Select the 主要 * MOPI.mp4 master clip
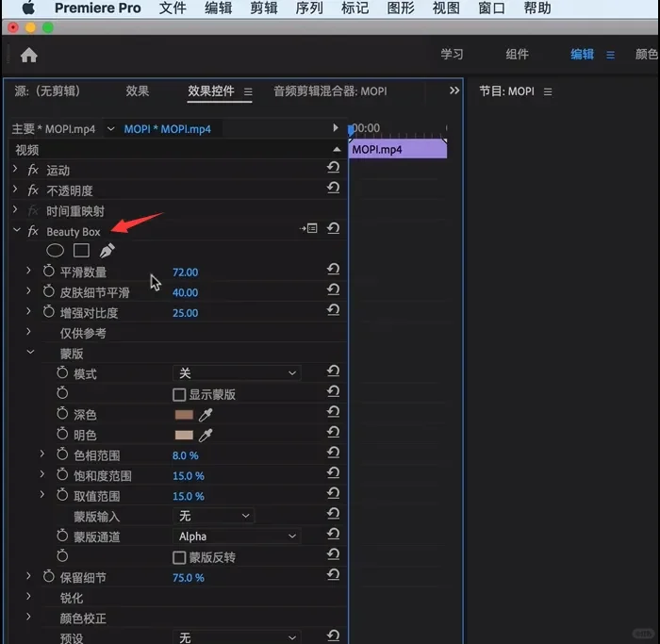This screenshot has width=660, height=644. point(54,129)
